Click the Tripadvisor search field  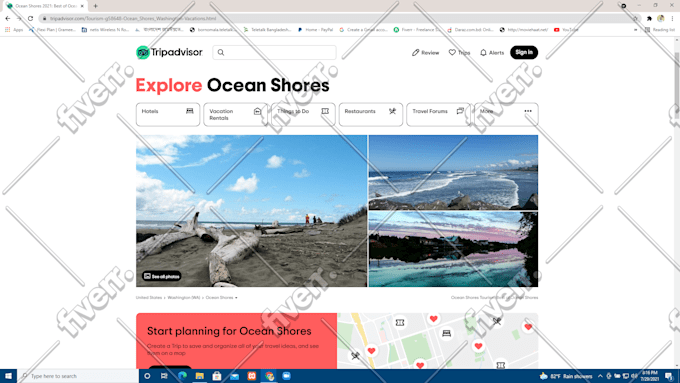point(274,52)
